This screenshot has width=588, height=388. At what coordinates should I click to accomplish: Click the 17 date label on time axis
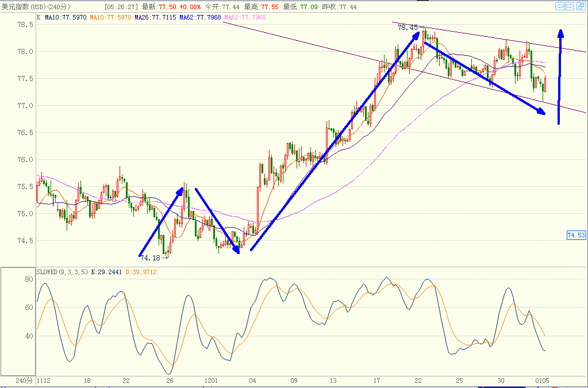click(377, 381)
